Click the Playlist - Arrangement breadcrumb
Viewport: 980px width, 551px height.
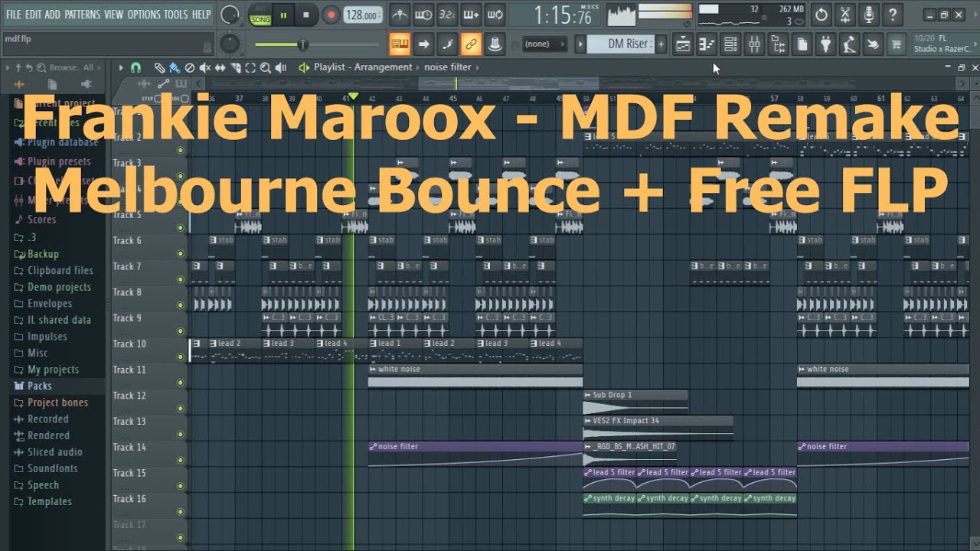point(363,67)
